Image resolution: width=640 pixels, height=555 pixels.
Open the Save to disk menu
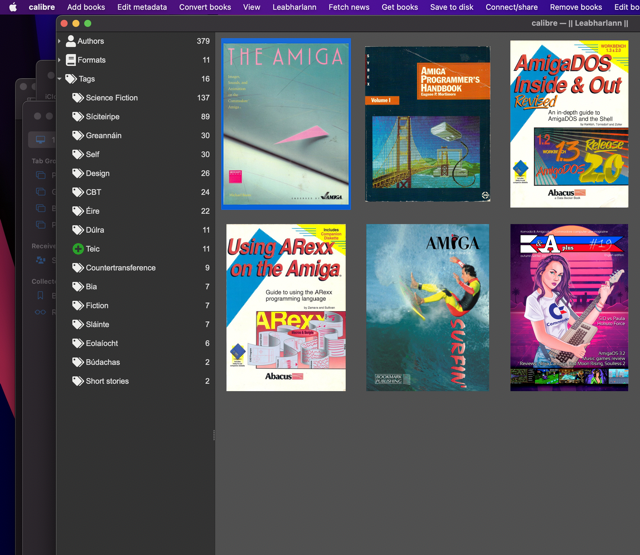pyautogui.click(x=452, y=7)
